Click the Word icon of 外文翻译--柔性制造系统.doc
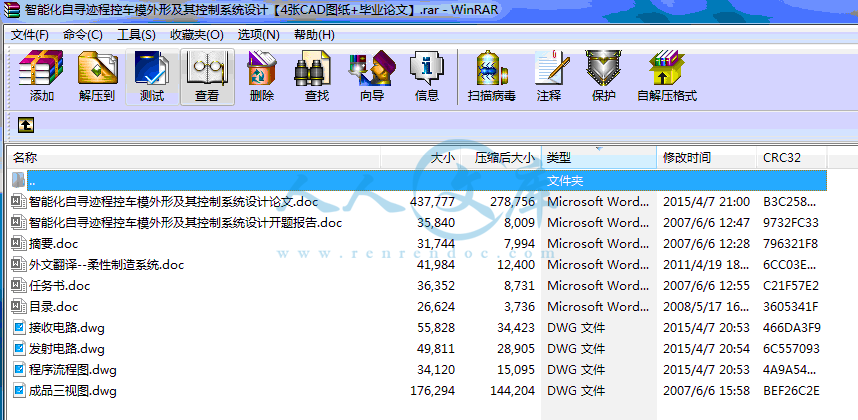The image size is (858, 420). click(19, 265)
